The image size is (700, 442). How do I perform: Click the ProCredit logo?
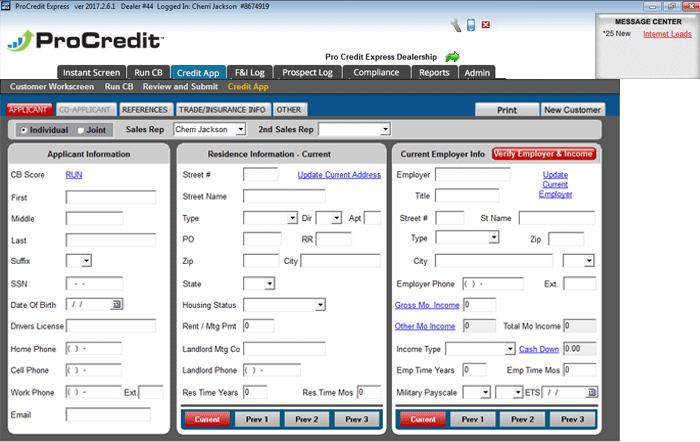pyautogui.click(x=85, y=41)
